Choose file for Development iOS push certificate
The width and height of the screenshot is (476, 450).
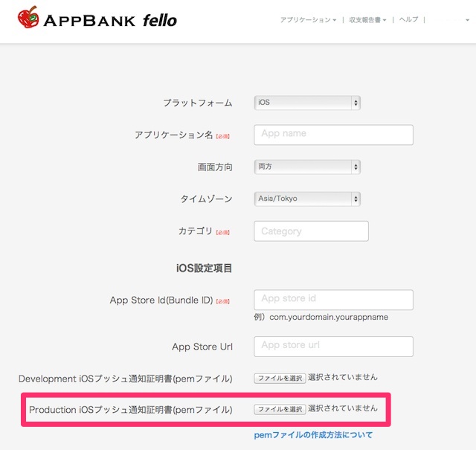pyautogui.click(x=279, y=379)
